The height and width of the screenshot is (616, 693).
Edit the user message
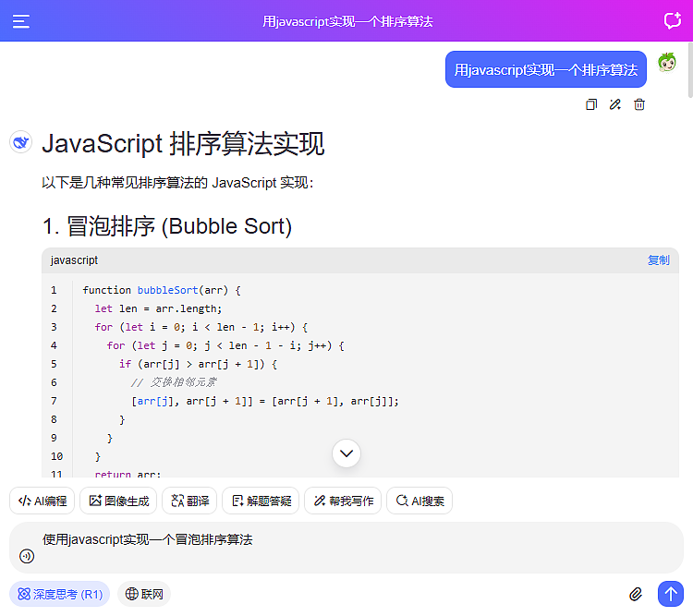(615, 104)
